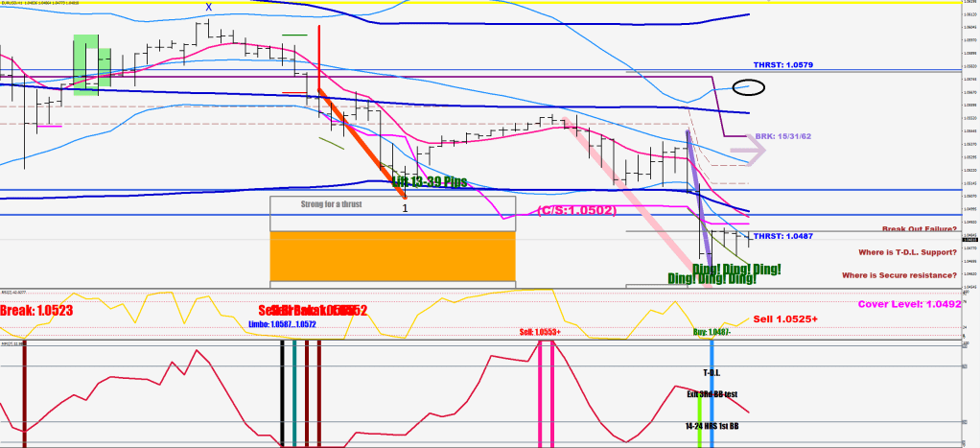Select the green Ding! Ding! Ding! annotation

tap(725, 274)
